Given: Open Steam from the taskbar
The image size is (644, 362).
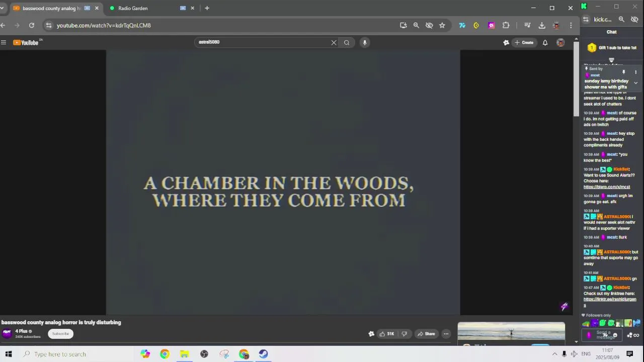Looking at the screenshot, I should click(263, 354).
